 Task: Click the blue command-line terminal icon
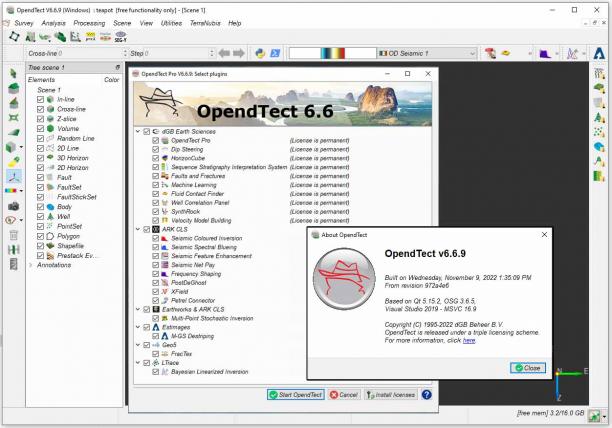(x=275, y=53)
